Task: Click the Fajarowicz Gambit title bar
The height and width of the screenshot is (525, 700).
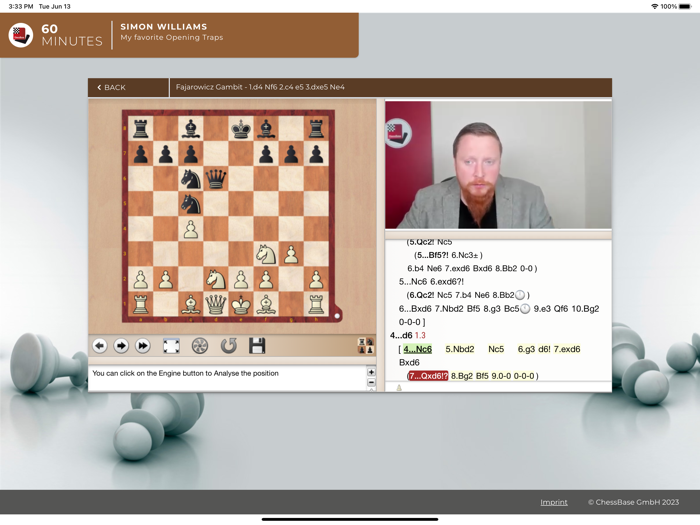Action: (391, 88)
